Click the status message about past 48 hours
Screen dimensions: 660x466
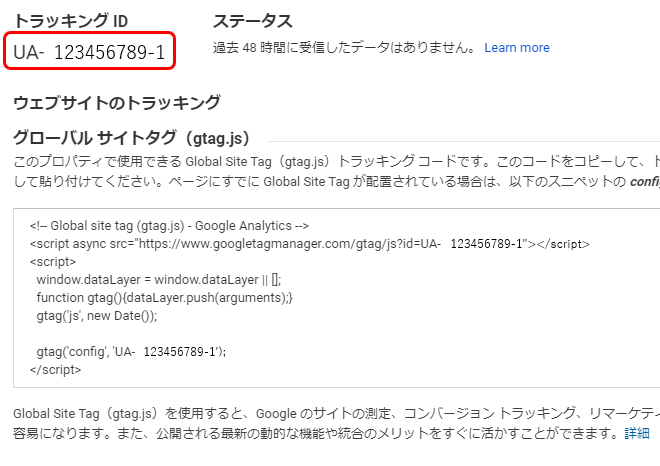[344, 48]
